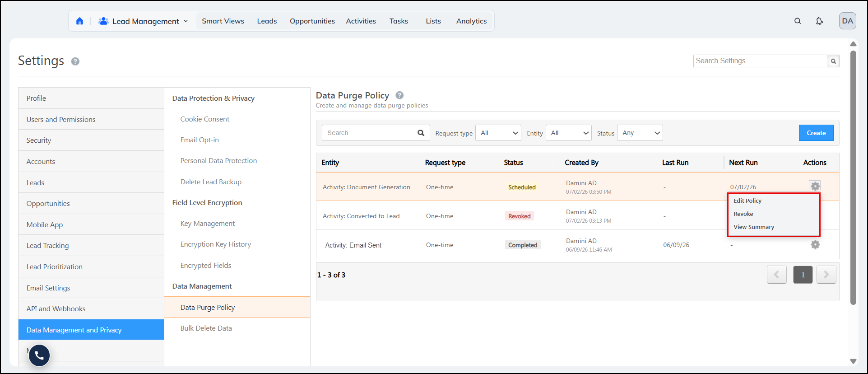The height and width of the screenshot is (374, 868).
Task: Select page 1 in pagination
Action: [803, 275]
